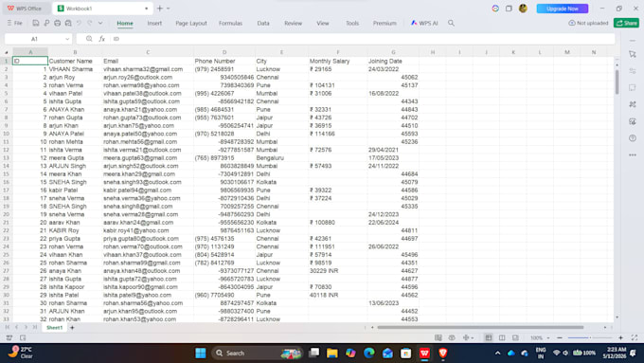Screen dimensions: 644x363
Task: Switch to Page Layout view in status bar
Action: click(502, 337)
